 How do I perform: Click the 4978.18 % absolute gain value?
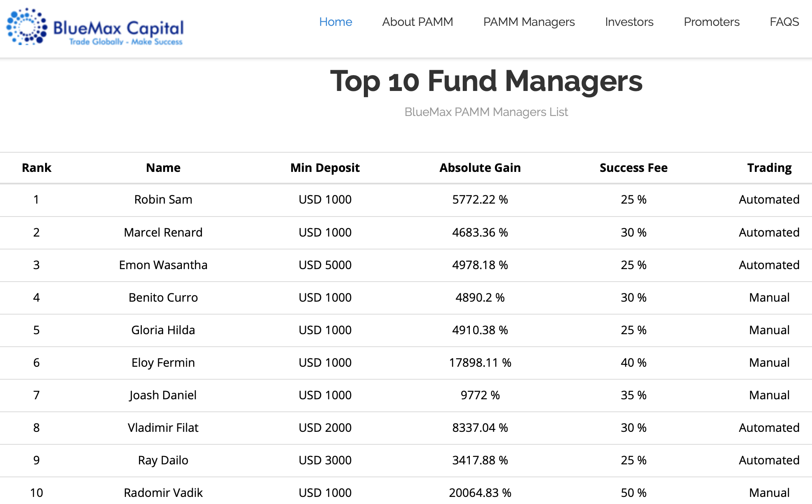[480, 265]
